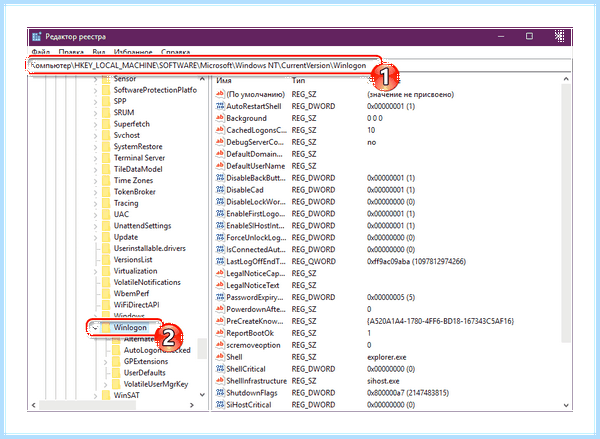Click the DisableCad DWORD value icon

coord(220,189)
